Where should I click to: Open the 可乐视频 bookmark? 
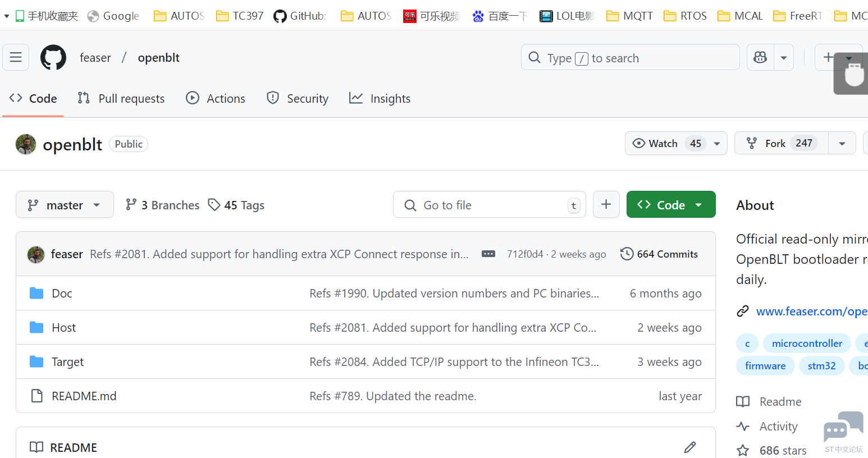point(431,16)
